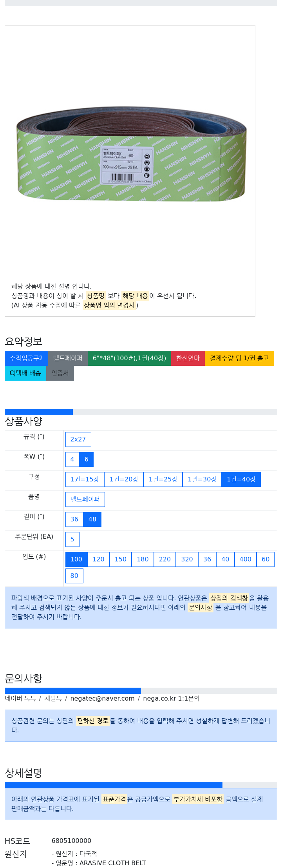Click the belt paper product image
Screen dimensions: 282x868
[131, 154]
